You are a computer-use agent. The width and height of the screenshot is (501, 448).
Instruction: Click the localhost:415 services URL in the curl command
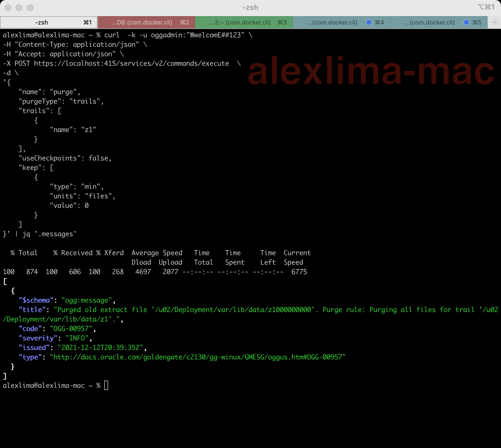[131, 64]
